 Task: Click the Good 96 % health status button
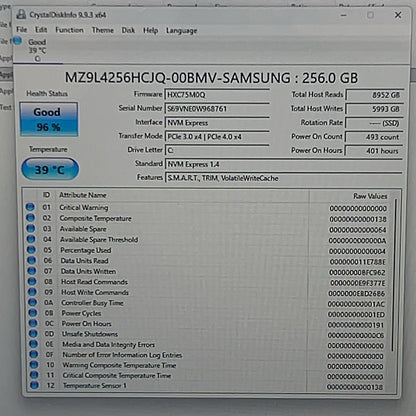[49, 119]
